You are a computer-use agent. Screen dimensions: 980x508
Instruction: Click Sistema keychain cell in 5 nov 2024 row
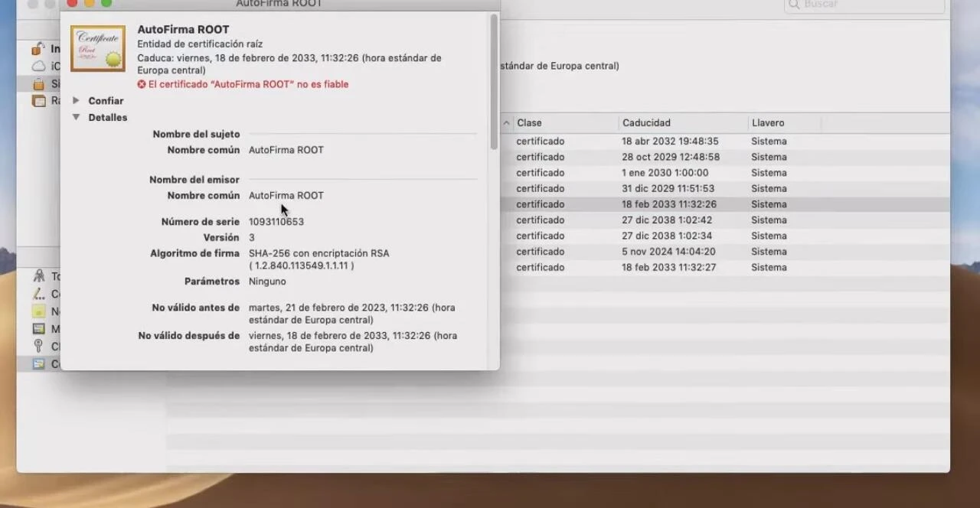[769, 252]
